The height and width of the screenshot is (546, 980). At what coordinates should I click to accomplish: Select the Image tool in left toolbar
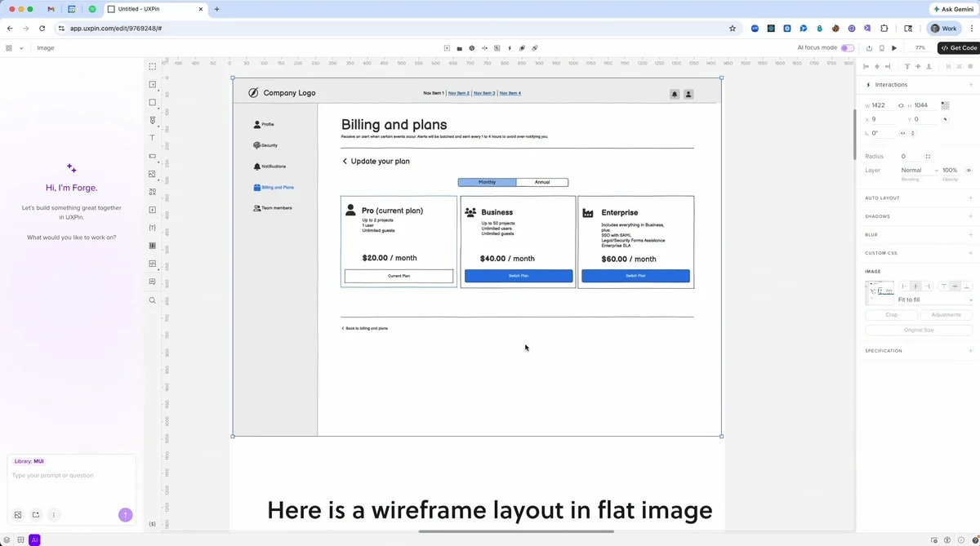pyautogui.click(x=152, y=174)
